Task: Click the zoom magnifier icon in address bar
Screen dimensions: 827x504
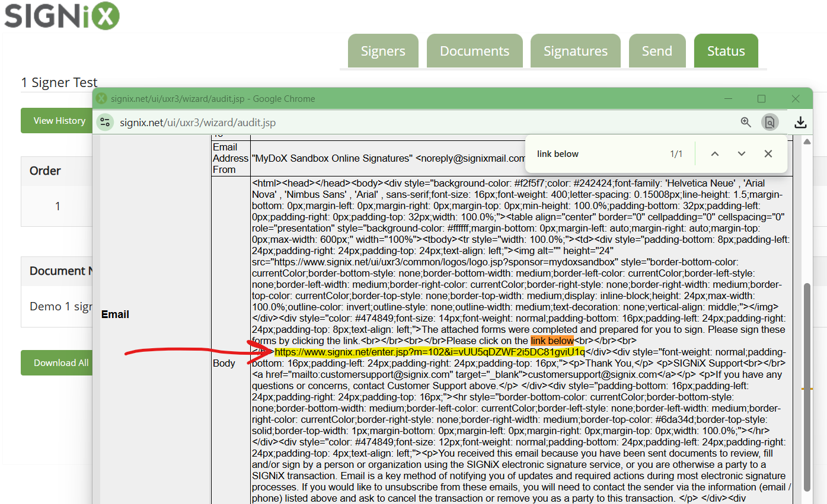Action: [746, 122]
